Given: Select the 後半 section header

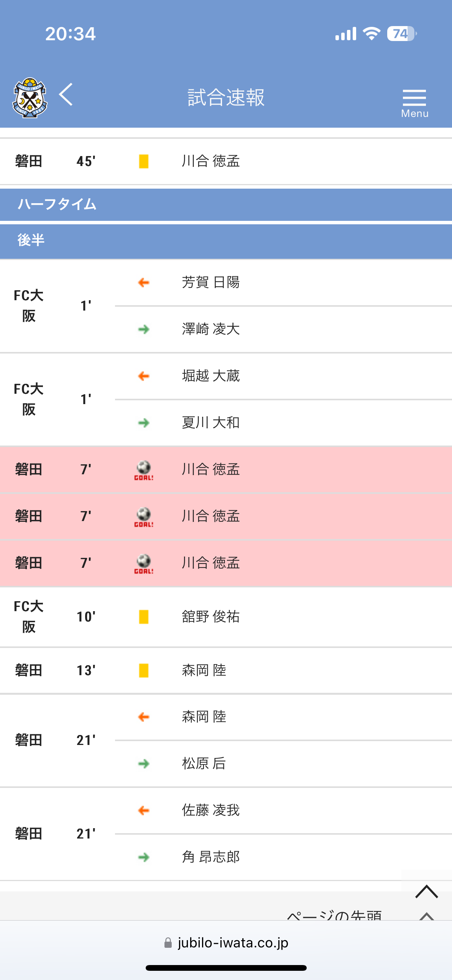Looking at the screenshot, I should (226, 241).
